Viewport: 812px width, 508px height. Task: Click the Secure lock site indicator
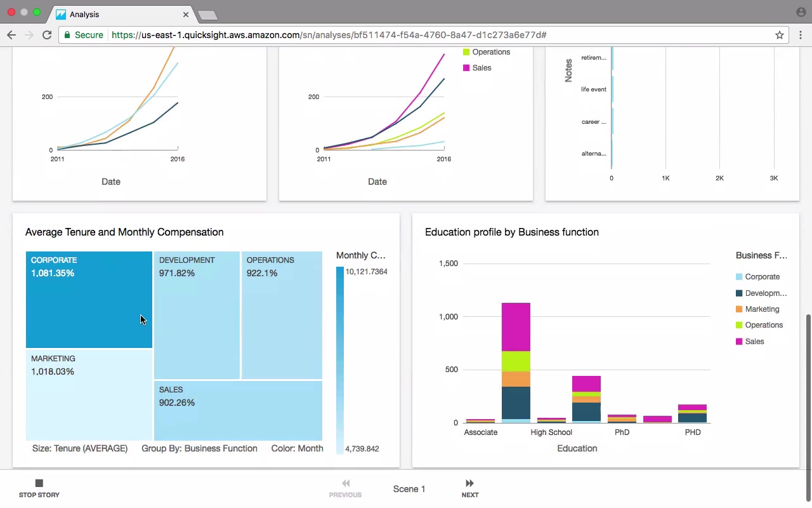(83, 35)
